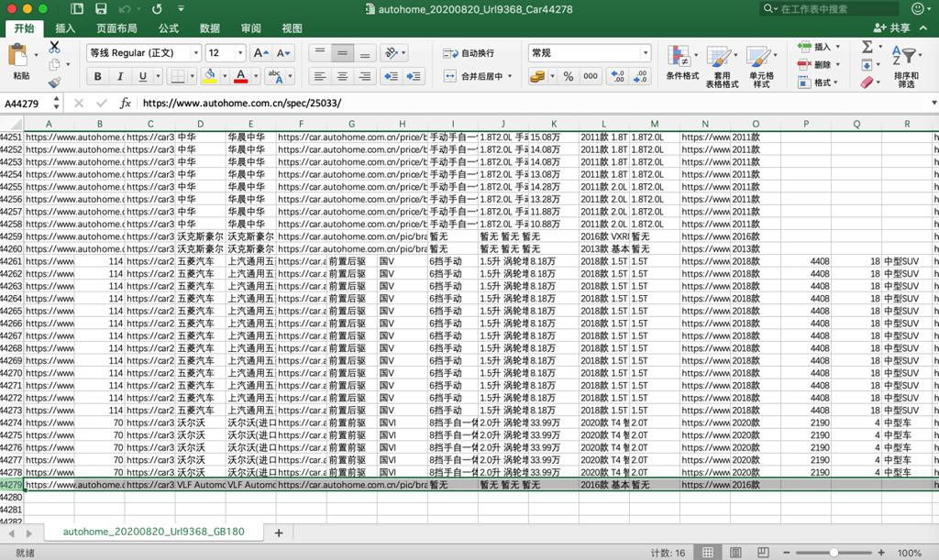Decrease font size with smaller A icon
939x560 pixels.
[x=283, y=52]
